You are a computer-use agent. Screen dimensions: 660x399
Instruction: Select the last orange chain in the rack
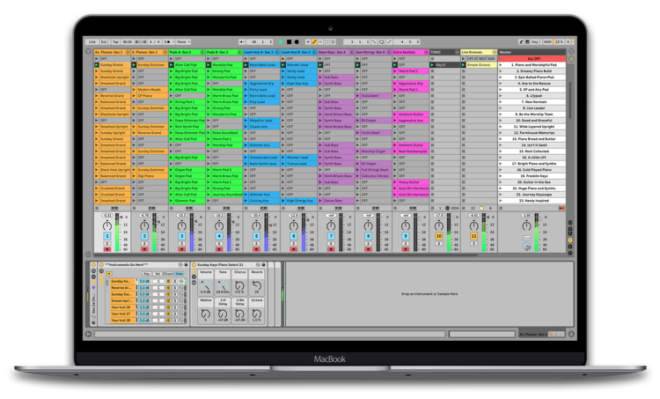point(122,320)
